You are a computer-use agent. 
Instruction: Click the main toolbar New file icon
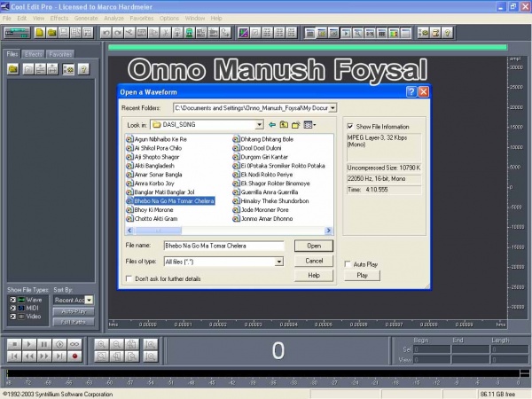[40, 33]
